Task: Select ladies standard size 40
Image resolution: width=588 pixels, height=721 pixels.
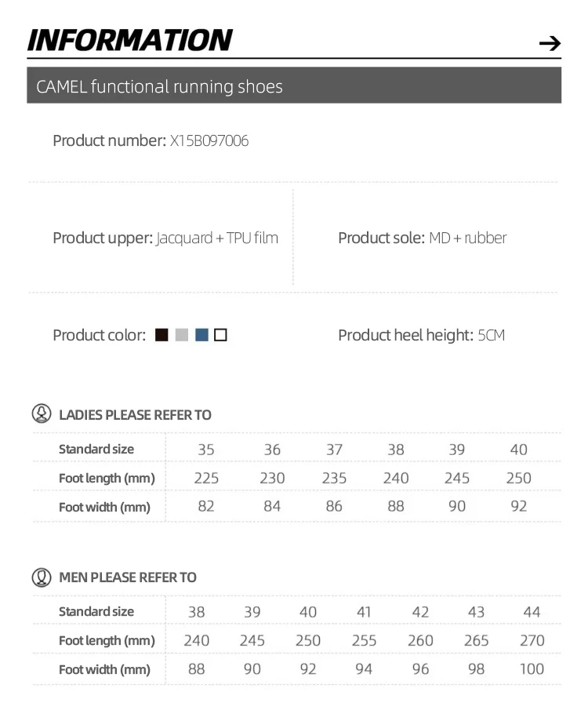Action: 519,450
